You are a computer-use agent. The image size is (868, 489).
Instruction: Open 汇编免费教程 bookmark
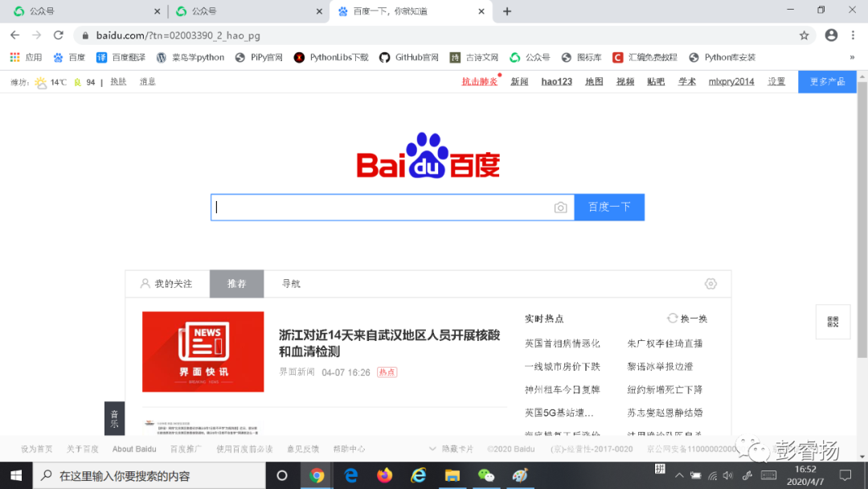click(x=645, y=57)
